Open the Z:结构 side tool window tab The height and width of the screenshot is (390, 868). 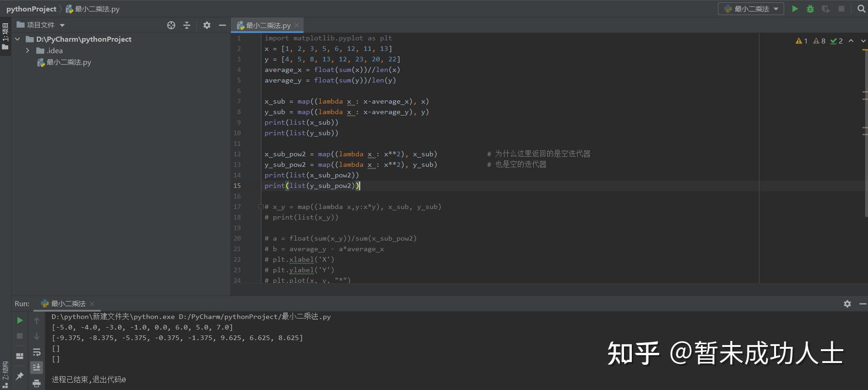click(5, 374)
